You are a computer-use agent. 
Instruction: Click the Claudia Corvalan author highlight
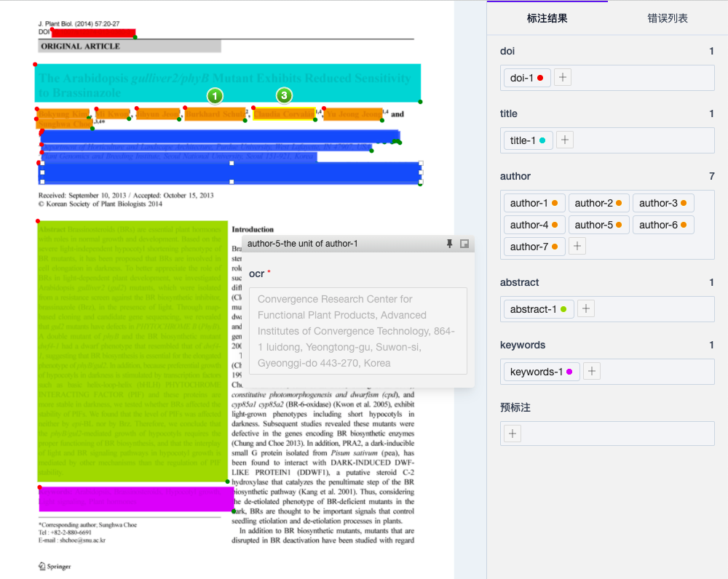(x=284, y=114)
